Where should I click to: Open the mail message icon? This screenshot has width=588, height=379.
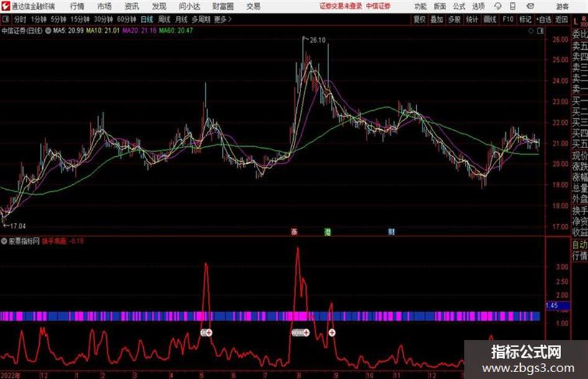(530, 6)
